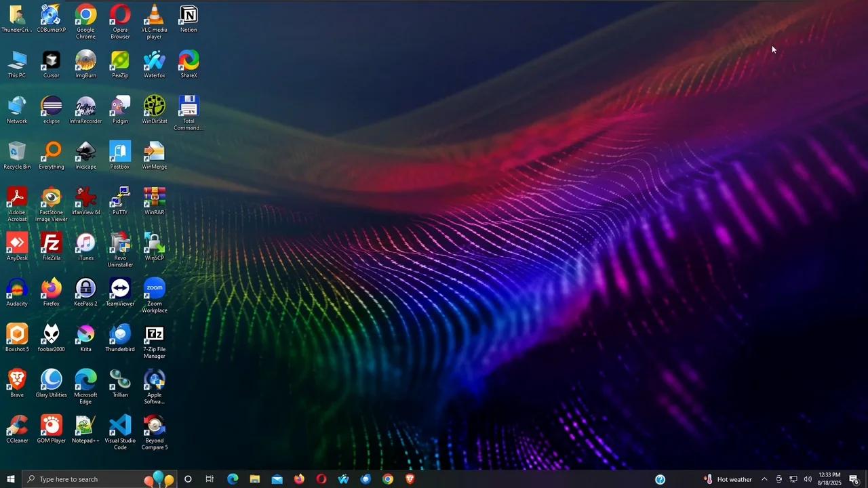Select Total Commander desktop icon

point(189,113)
